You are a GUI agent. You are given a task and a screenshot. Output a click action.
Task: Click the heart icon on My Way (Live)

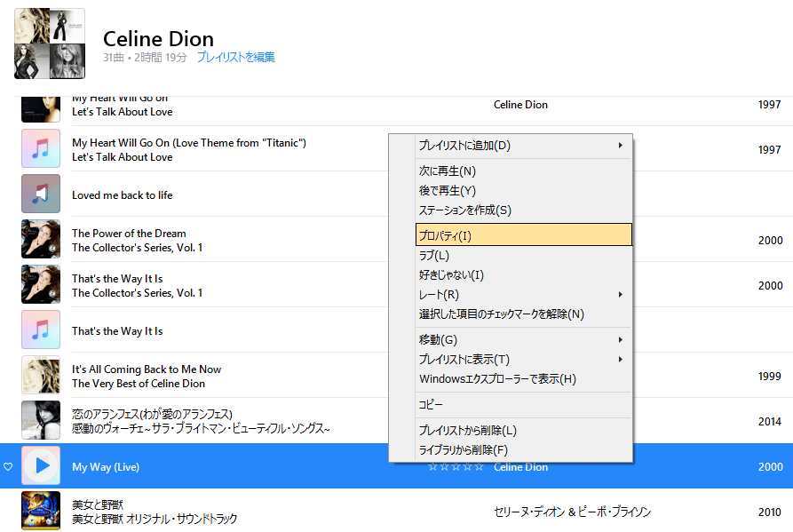pos(8,466)
